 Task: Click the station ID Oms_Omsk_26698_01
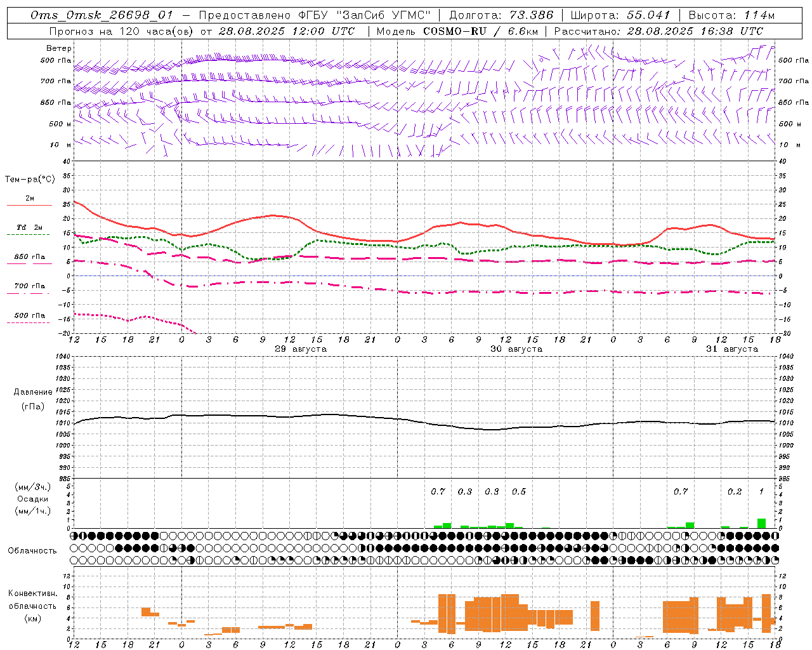101,15
